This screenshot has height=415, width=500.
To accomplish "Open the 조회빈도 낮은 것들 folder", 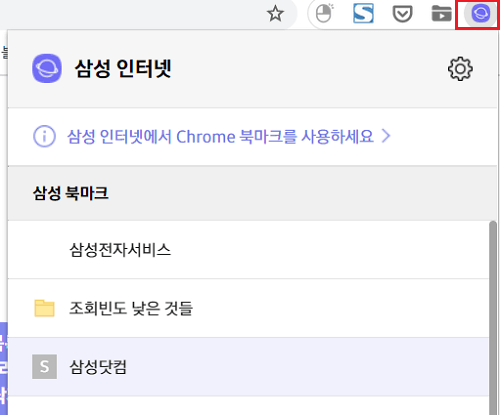I will (x=248, y=308).
